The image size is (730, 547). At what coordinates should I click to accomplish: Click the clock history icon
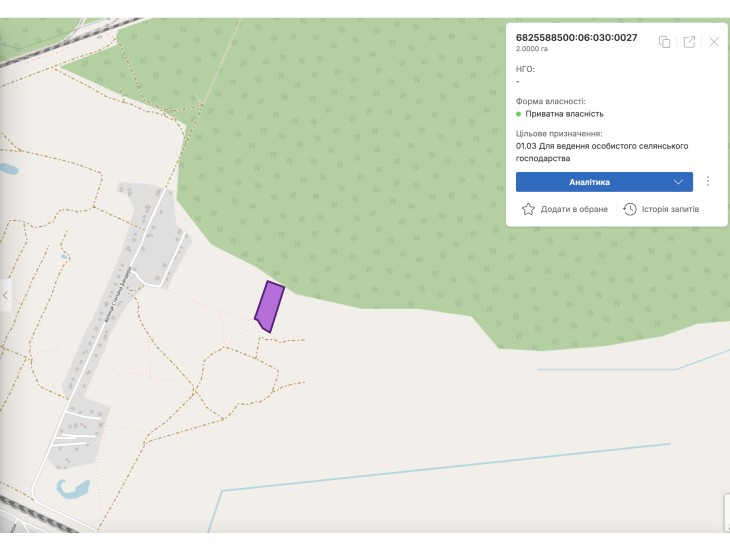click(629, 209)
